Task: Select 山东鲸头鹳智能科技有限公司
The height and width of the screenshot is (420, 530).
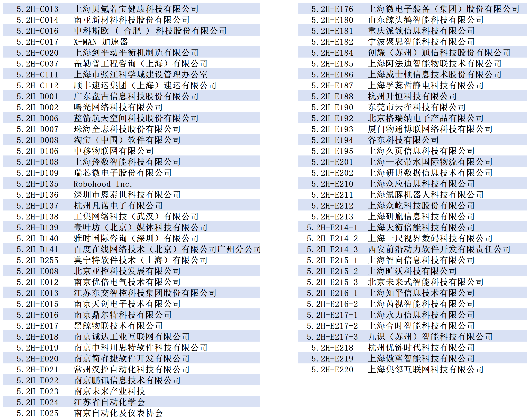Action: pyautogui.click(x=425, y=20)
